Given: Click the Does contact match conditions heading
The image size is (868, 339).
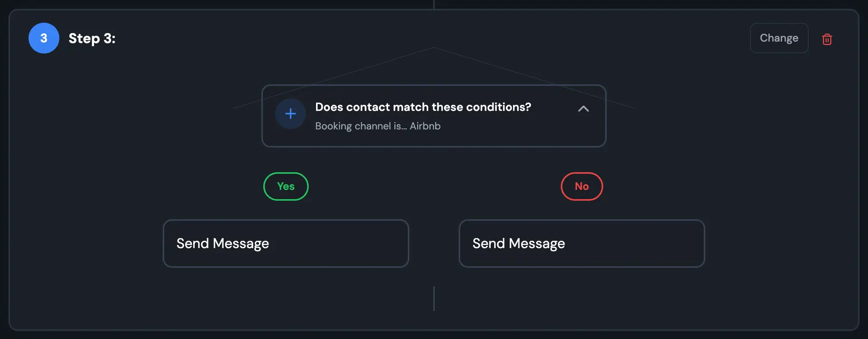Looking at the screenshot, I should [x=423, y=107].
